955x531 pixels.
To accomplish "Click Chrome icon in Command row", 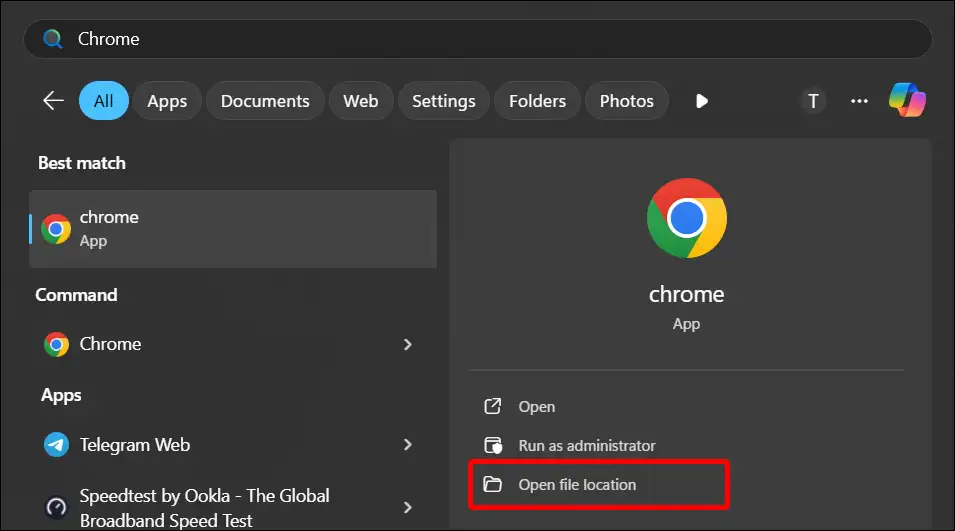I will pyautogui.click(x=56, y=345).
